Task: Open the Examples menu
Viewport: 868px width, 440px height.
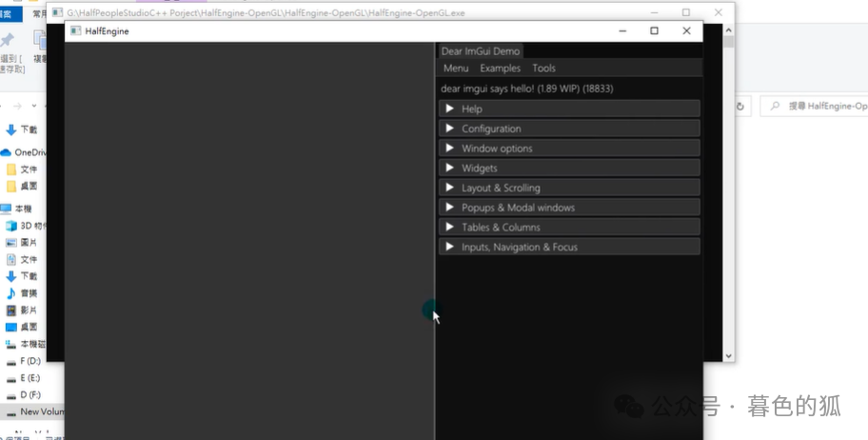Action: (x=500, y=69)
